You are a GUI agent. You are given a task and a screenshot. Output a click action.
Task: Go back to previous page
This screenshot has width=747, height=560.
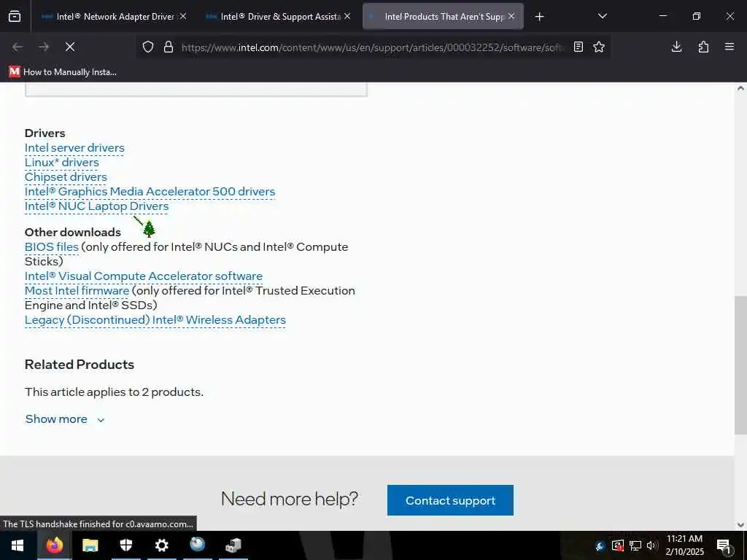18,47
